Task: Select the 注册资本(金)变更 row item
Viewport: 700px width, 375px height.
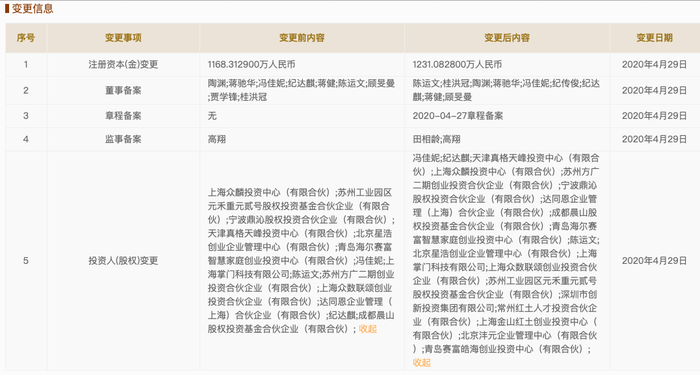Action: tap(123, 65)
